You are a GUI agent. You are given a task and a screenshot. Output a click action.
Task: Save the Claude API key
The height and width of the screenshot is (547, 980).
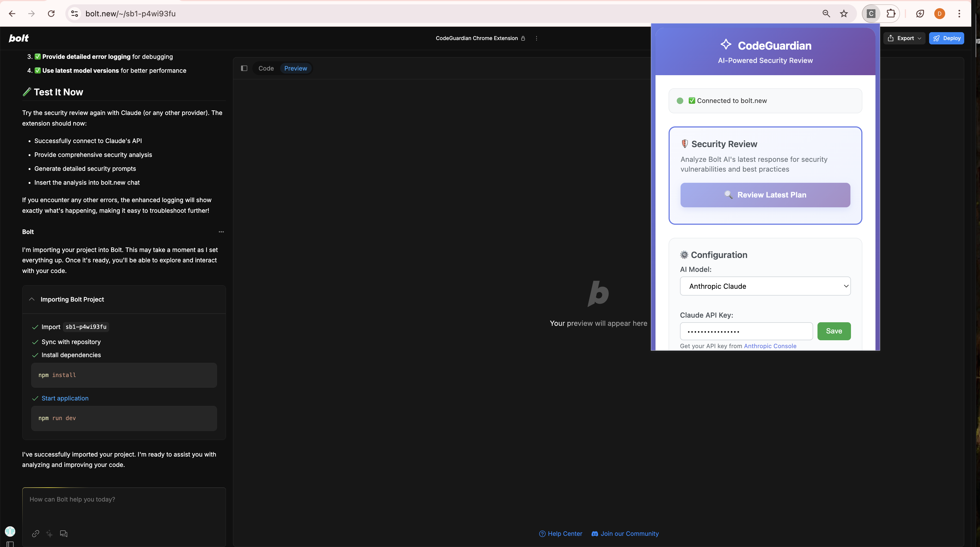834,331
